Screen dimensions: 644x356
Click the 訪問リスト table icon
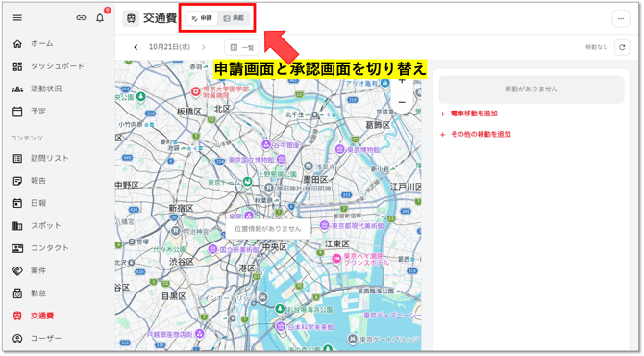17,158
